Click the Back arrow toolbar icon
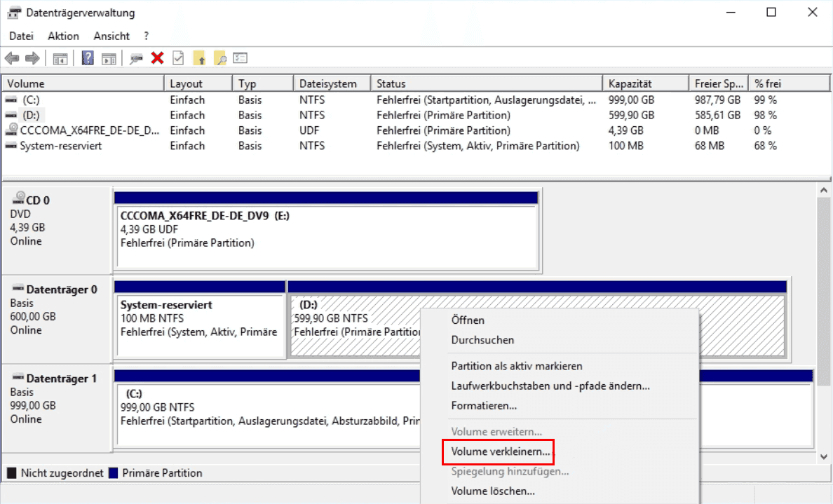Screen dimensions: 833x504 (x=12, y=58)
